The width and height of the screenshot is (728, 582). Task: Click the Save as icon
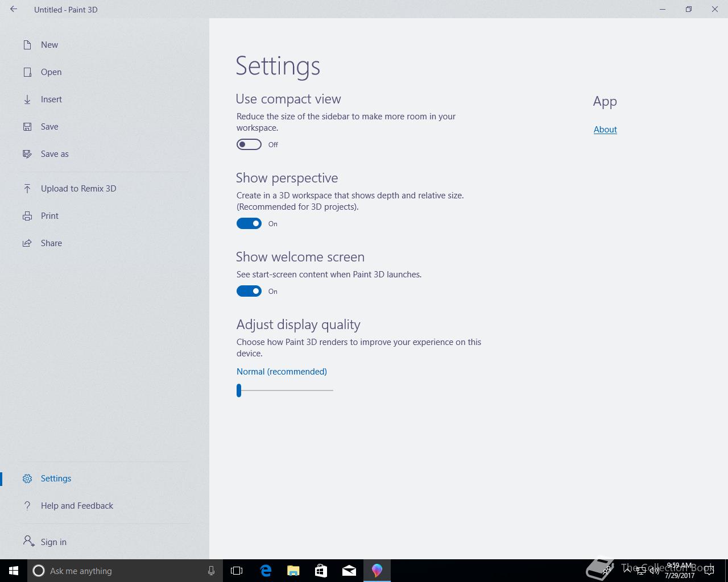tap(27, 154)
